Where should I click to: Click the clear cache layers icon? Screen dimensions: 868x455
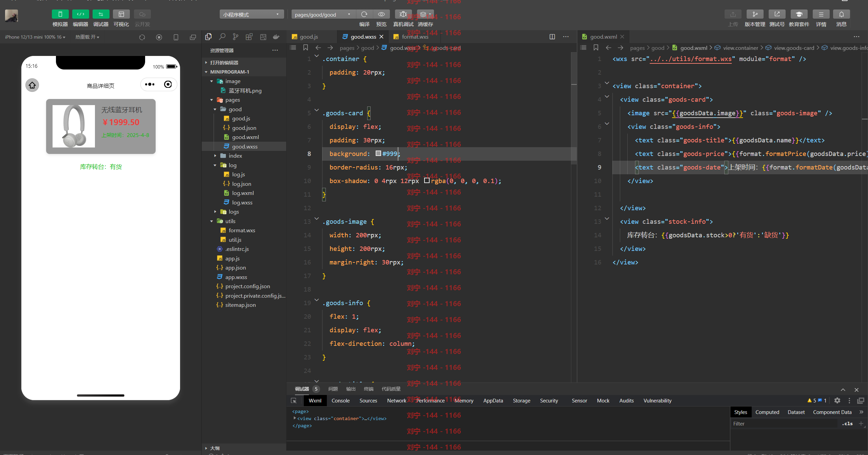point(425,14)
